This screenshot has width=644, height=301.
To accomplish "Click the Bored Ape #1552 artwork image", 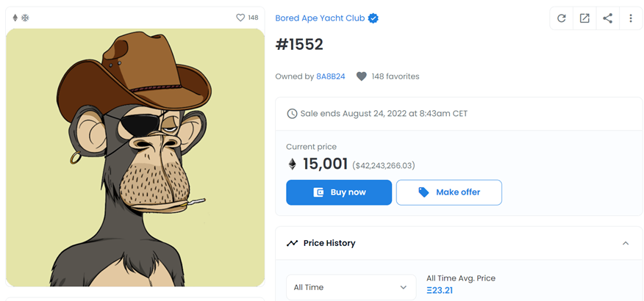I will point(135,157).
